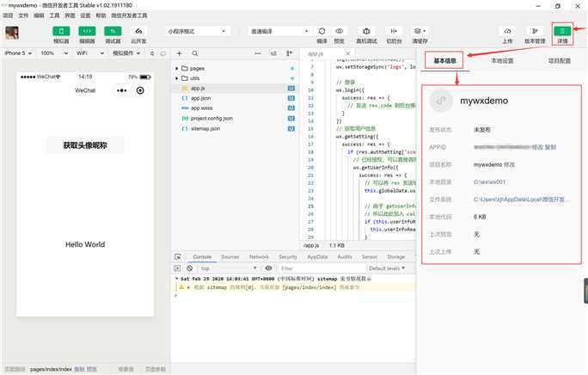588x375 pixels.
Task: Click the detach simulator window icon
Action: (x=163, y=53)
